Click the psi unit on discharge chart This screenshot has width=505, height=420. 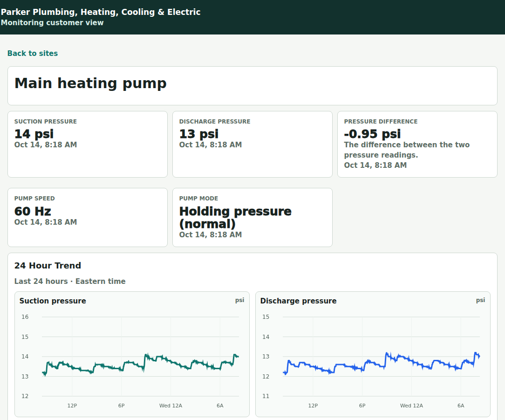(480, 300)
